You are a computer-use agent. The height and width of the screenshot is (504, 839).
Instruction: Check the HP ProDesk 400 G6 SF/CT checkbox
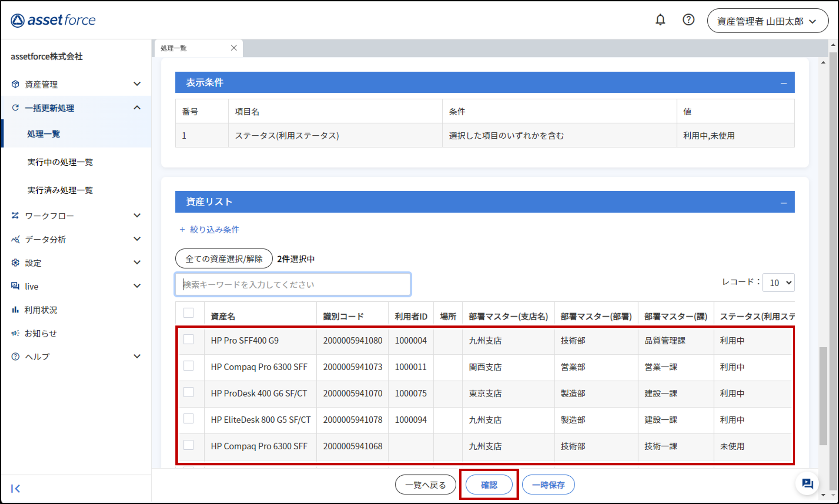coord(189,393)
